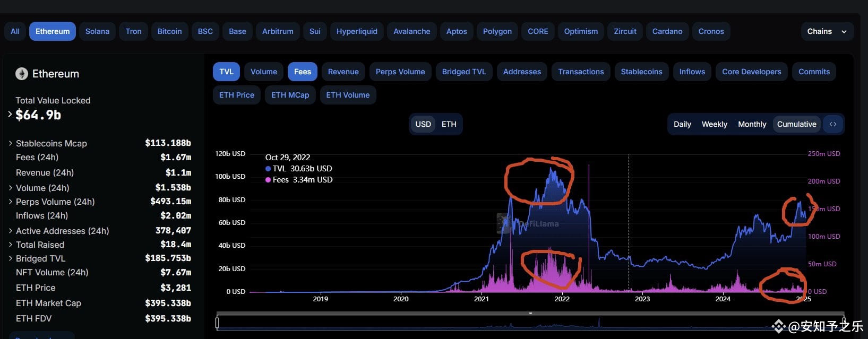Choose Cumulative chart grouping

797,124
